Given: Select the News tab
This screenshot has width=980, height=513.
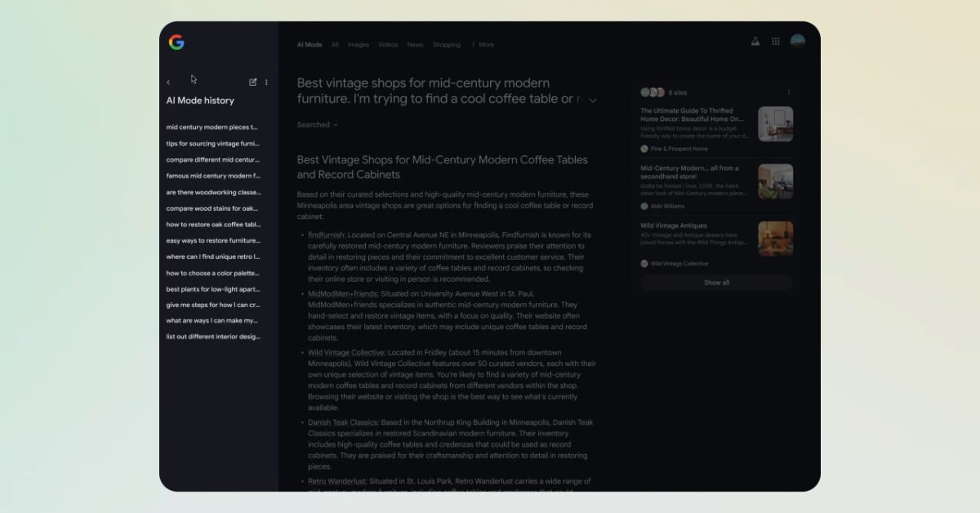Looking at the screenshot, I should pos(415,45).
